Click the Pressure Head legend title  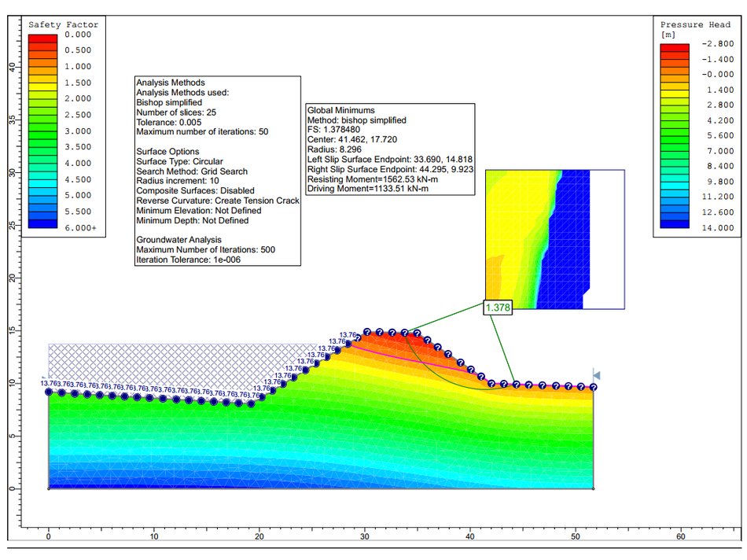pyautogui.click(x=695, y=24)
